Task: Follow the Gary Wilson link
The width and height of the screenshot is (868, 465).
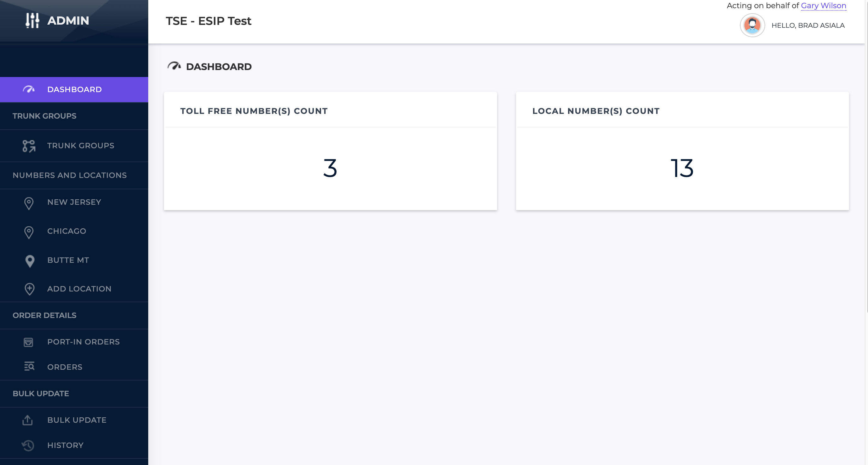Action: [x=823, y=6]
